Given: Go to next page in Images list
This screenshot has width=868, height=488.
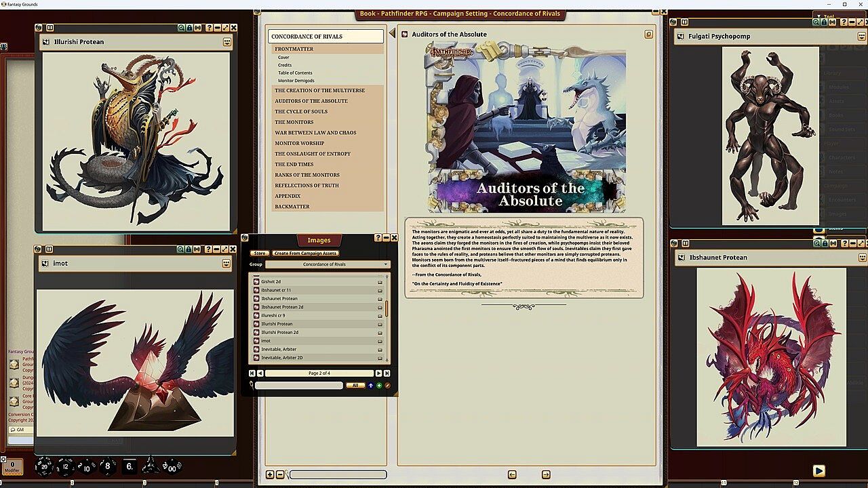Looking at the screenshot, I should pos(378,373).
